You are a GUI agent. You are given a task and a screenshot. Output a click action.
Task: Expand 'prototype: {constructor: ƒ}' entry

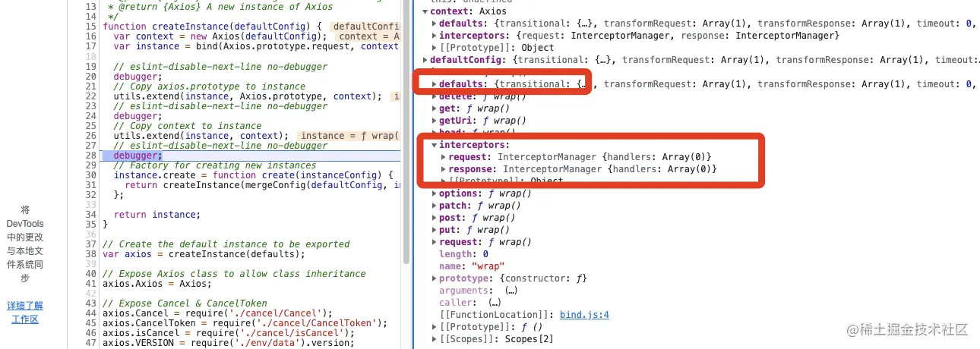(435, 278)
